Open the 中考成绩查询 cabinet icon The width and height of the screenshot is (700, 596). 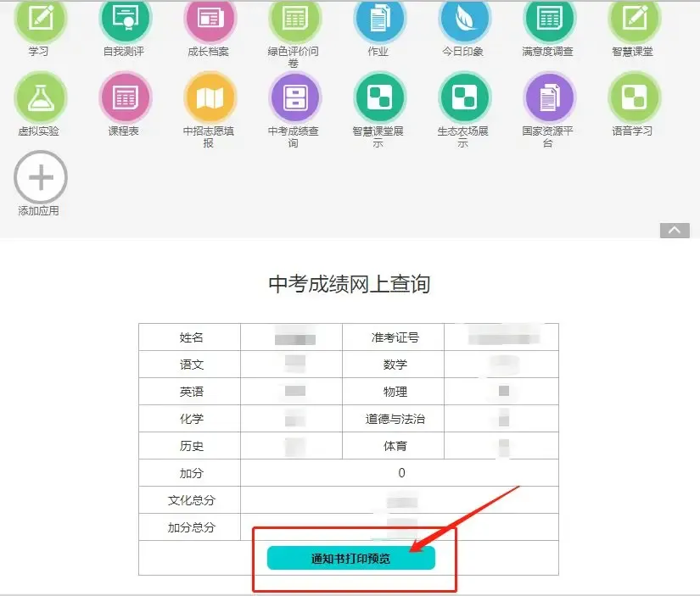pyautogui.click(x=294, y=97)
